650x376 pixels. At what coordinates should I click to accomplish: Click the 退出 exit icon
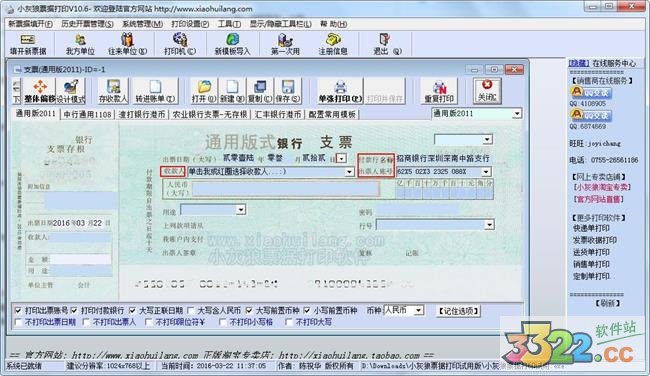(x=386, y=45)
